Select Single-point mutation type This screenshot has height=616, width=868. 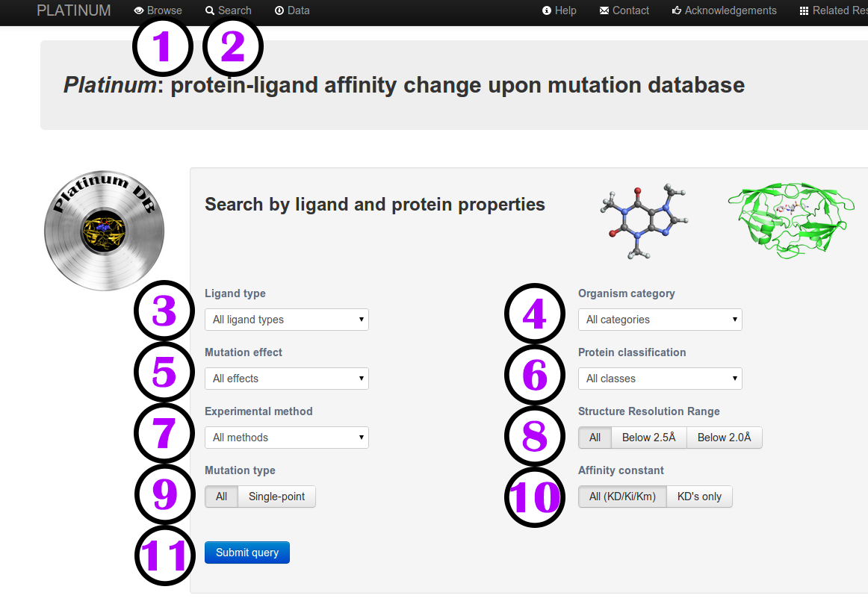[x=276, y=497]
